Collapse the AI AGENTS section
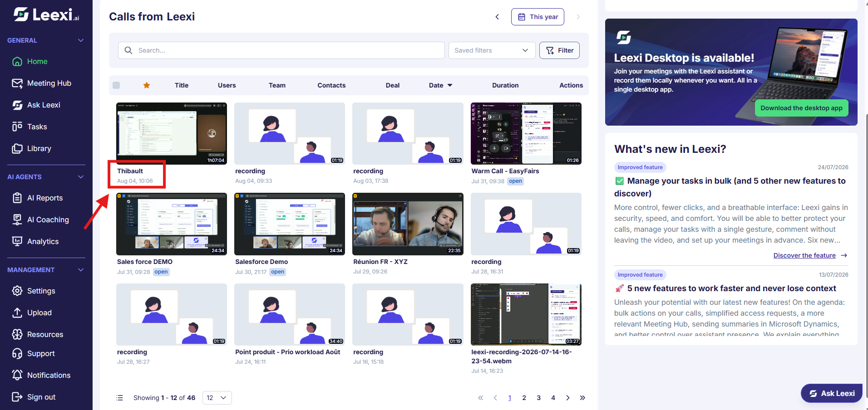Screen dimensions: 868x410 click(81, 177)
